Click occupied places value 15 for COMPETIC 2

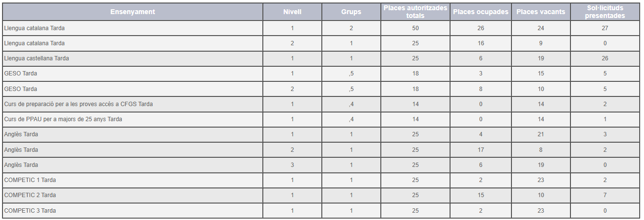pos(480,195)
